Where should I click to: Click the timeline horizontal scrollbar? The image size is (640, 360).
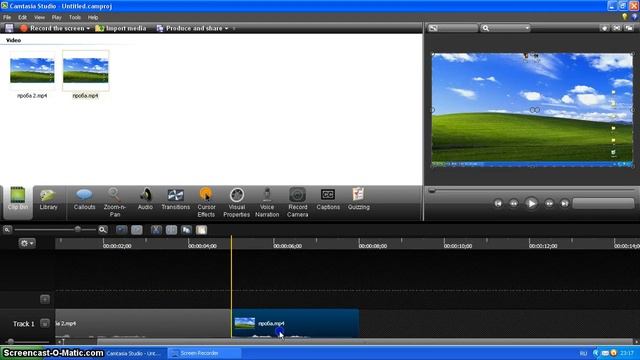click(364, 342)
